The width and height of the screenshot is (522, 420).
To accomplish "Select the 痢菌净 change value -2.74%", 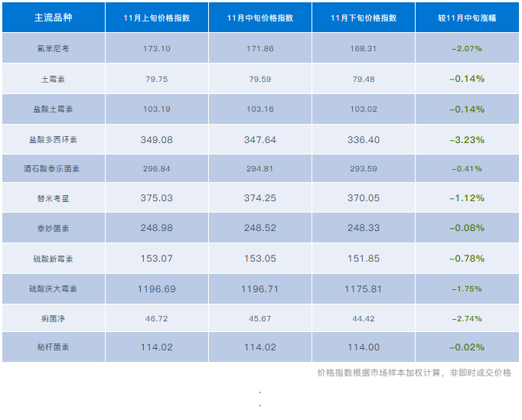I will (467, 317).
